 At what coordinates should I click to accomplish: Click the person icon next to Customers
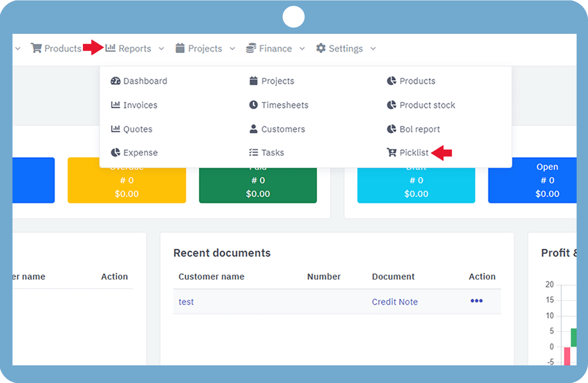pyautogui.click(x=253, y=129)
